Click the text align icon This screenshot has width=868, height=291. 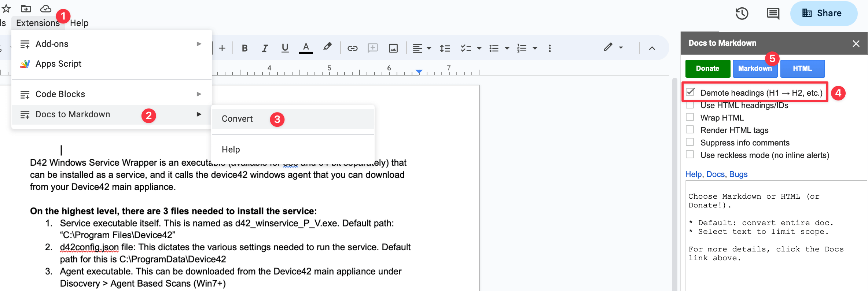pyautogui.click(x=417, y=48)
